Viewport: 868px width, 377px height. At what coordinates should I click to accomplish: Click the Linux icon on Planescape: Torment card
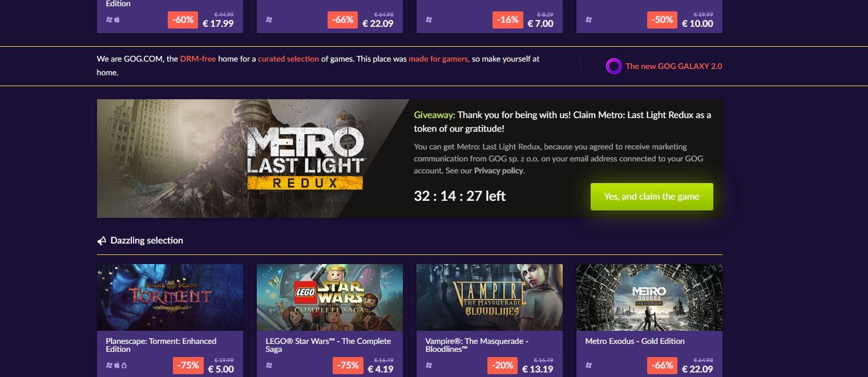pos(124,365)
